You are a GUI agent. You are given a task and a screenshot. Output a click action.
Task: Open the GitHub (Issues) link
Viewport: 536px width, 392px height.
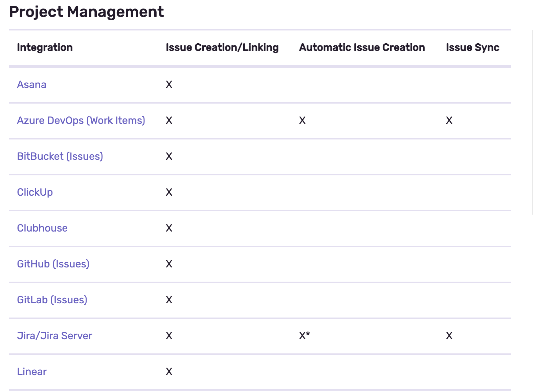[x=53, y=264]
